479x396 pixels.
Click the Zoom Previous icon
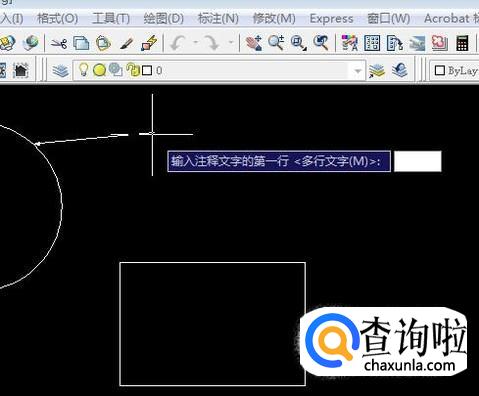[x=321, y=43]
